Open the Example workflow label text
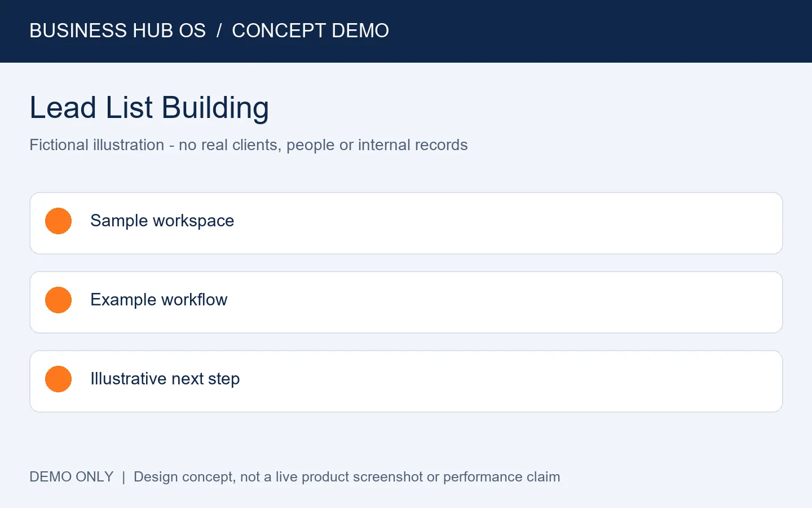Viewport: 812px width, 508px height. [x=158, y=300]
